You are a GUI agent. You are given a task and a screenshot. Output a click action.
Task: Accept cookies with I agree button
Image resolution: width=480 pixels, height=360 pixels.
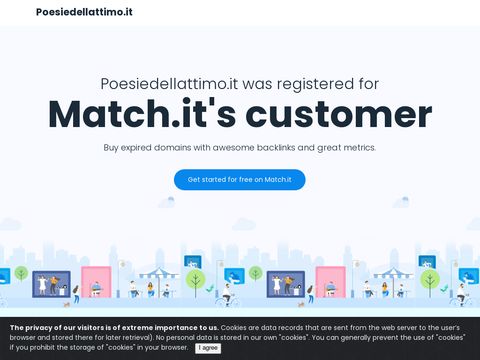208,348
